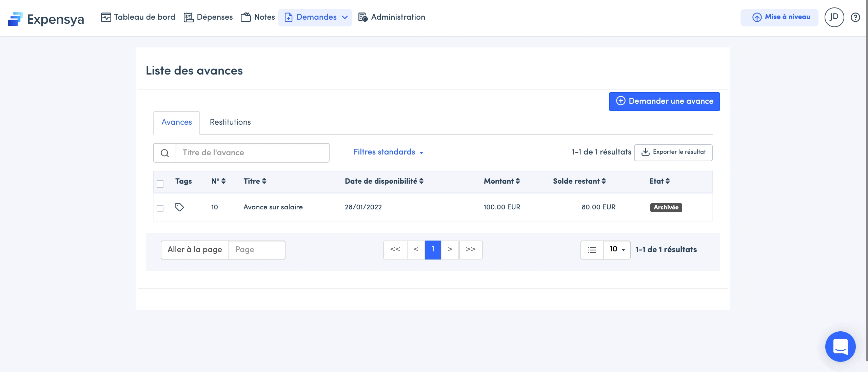Screen dimensions: 868x372
Task: Open the help question mark icon
Action: pos(855,17)
